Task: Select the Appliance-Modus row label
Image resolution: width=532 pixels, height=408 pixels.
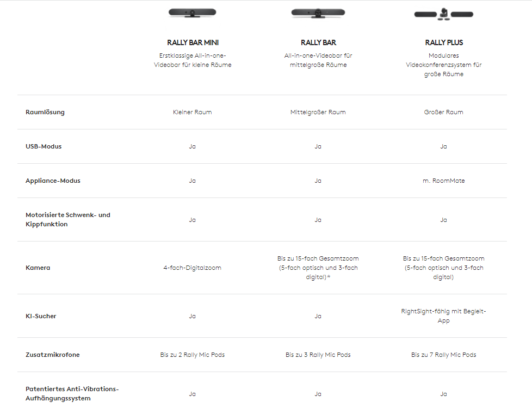Action: (53, 181)
